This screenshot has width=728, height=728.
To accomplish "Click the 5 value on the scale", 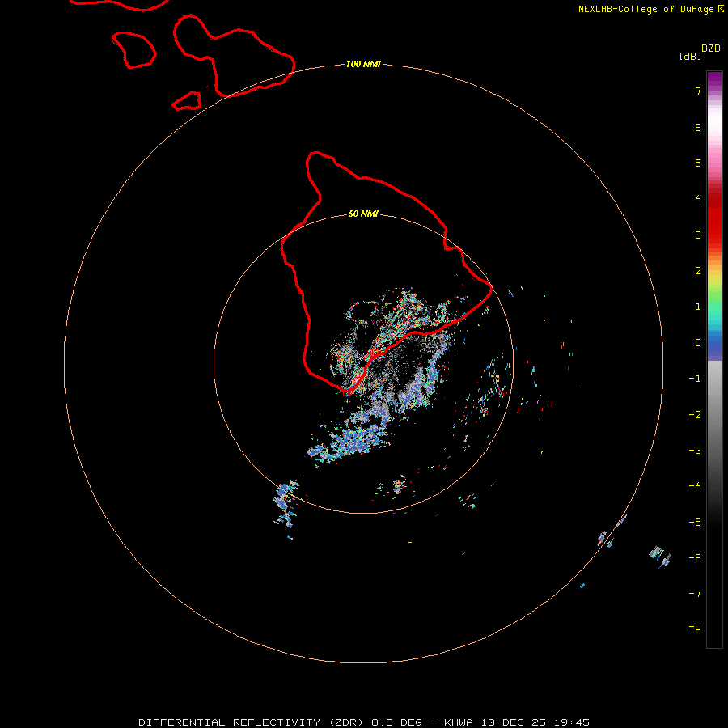I will (x=698, y=163).
